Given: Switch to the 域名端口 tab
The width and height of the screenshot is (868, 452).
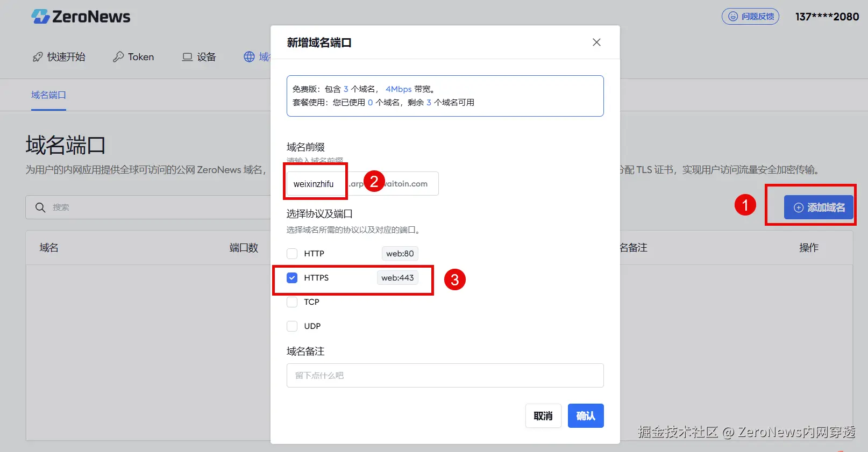Looking at the screenshot, I should pyautogui.click(x=48, y=95).
